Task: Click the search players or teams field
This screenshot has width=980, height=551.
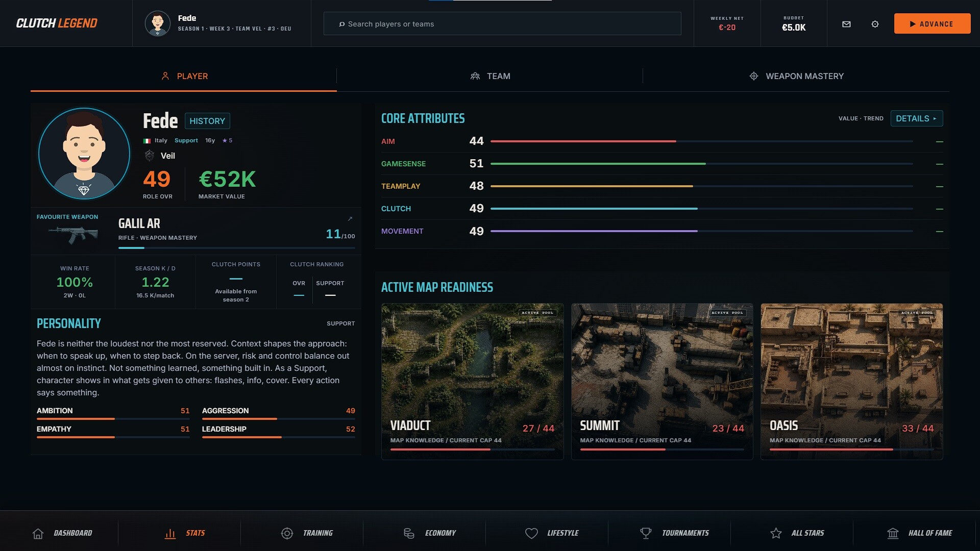Action: 502,23
